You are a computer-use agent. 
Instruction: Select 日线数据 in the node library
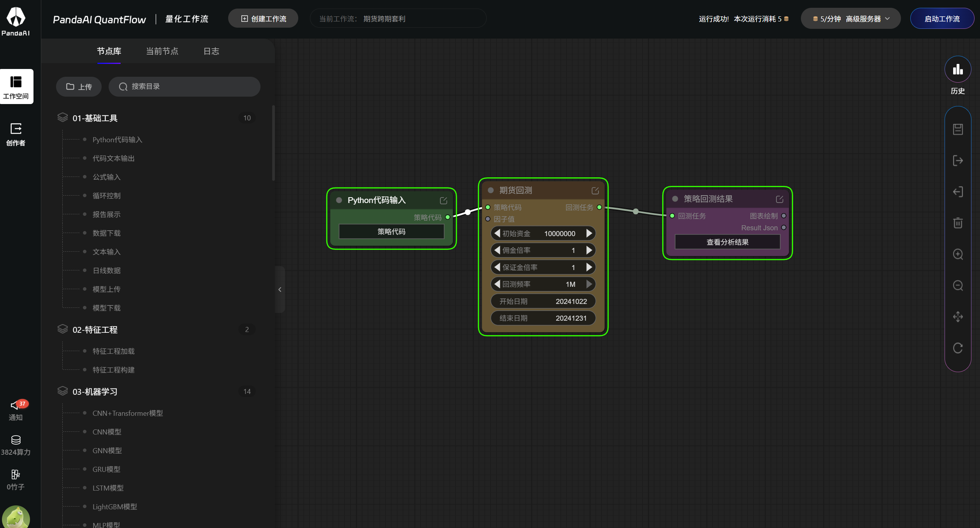107,270
